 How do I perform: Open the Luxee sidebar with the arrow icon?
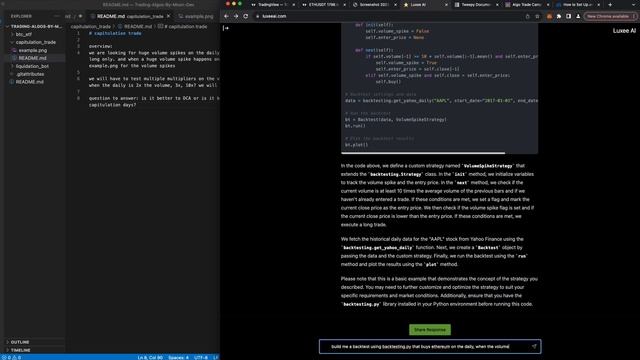click(x=226, y=28)
